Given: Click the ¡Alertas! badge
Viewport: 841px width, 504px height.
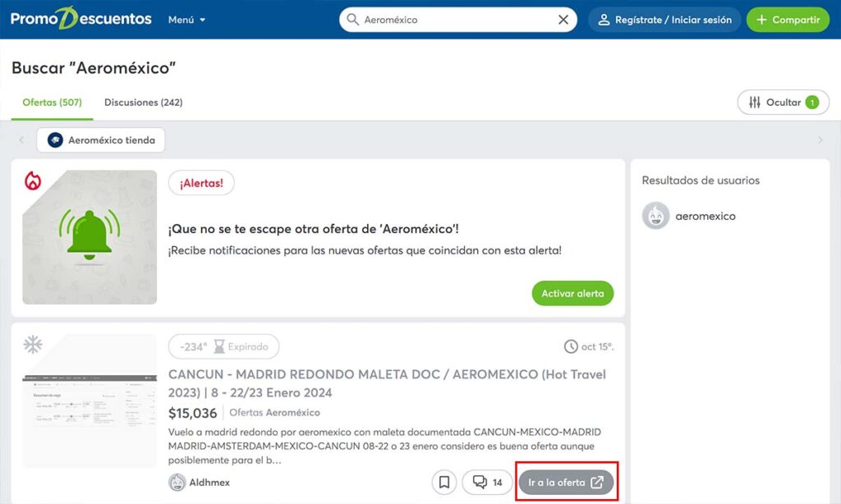Looking at the screenshot, I should click(201, 183).
